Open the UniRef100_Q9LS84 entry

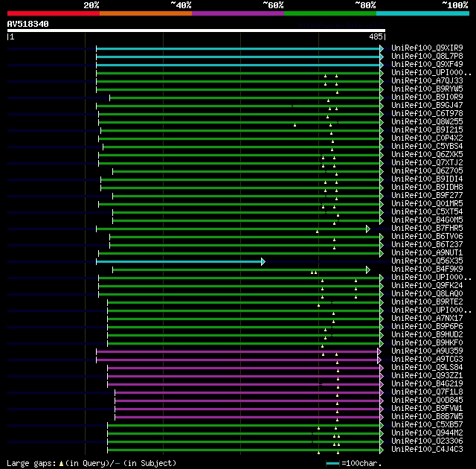pos(427,368)
